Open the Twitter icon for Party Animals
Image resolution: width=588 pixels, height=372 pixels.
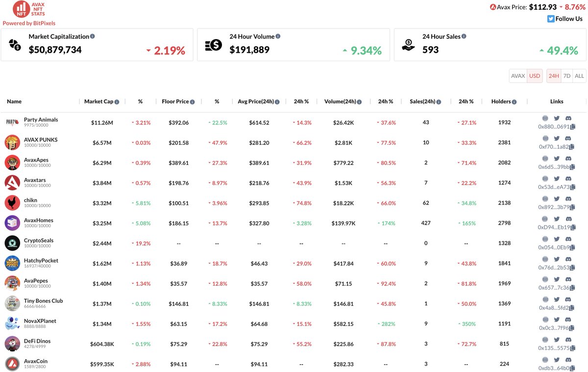(557, 118)
